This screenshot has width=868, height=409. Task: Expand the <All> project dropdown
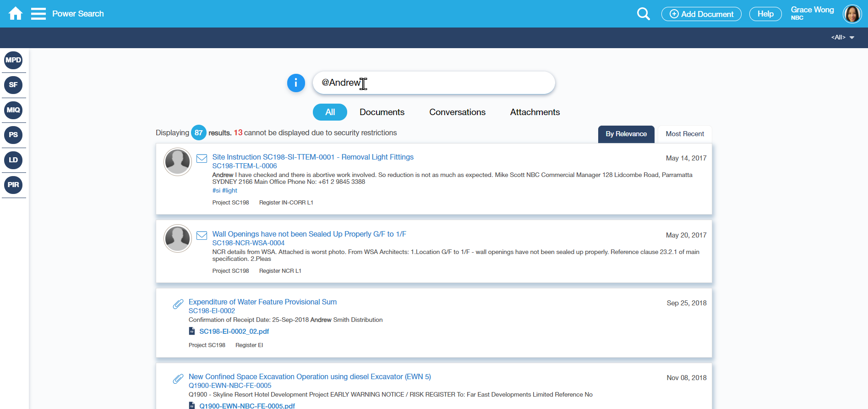(x=843, y=38)
